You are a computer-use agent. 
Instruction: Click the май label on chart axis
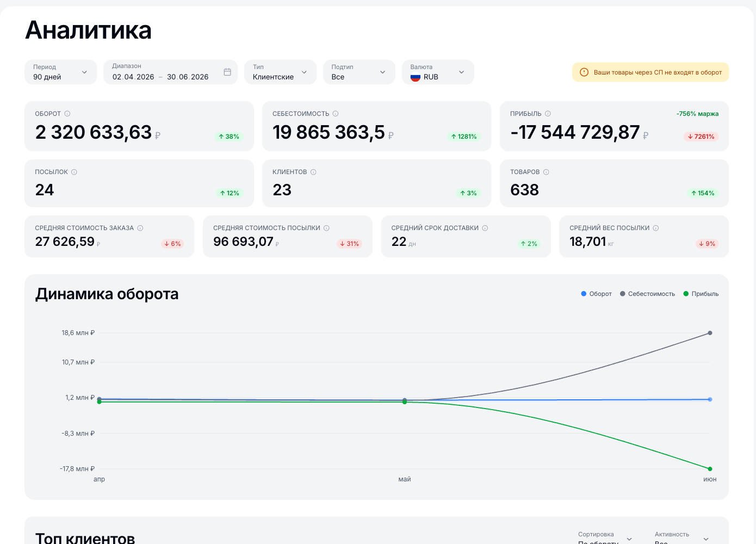[x=405, y=479]
